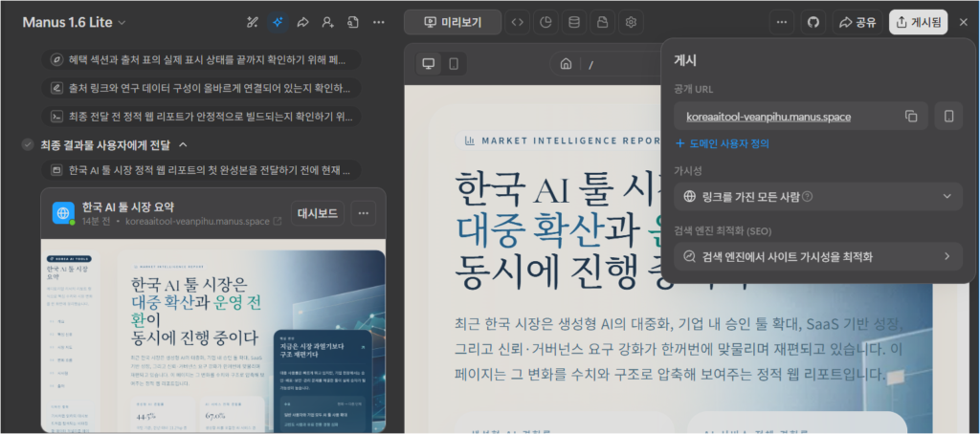Click the magic wand edit icon
Screen dimensions: 980x434
tap(253, 23)
